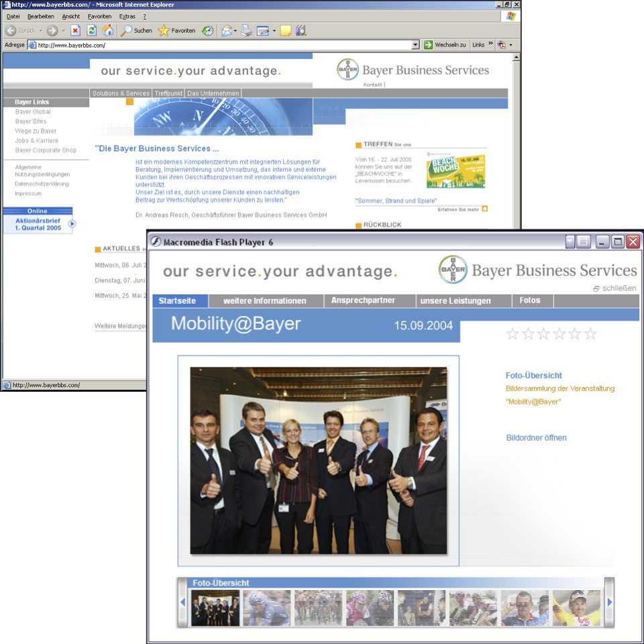644x644 pixels.
Task: Click the media history icon in the IE toolbar
Action: click(208, 30)
